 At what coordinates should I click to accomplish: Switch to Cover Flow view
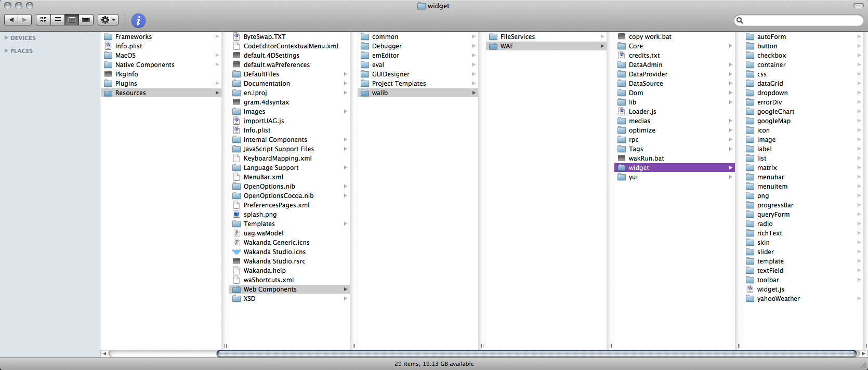click(x=86, y=20)
